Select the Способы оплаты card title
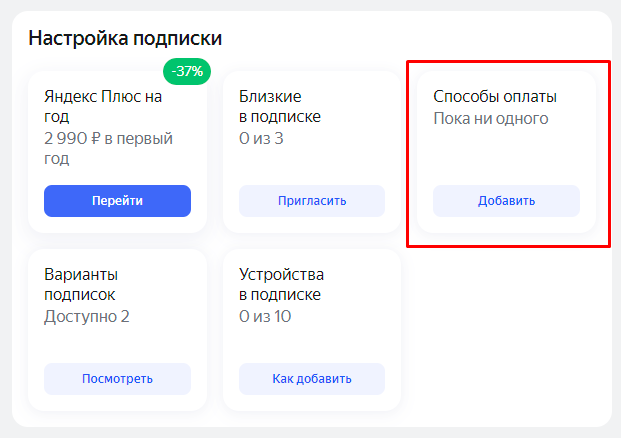 click(495, 97)
